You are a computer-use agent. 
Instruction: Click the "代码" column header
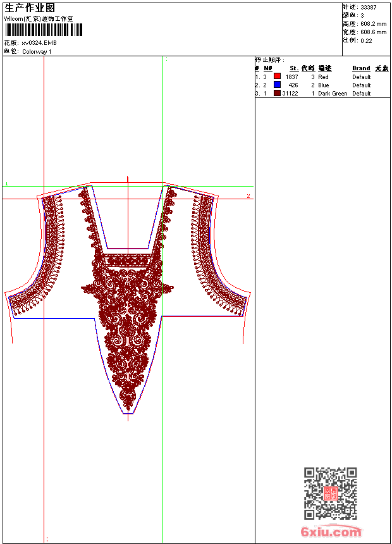[308, 68]
